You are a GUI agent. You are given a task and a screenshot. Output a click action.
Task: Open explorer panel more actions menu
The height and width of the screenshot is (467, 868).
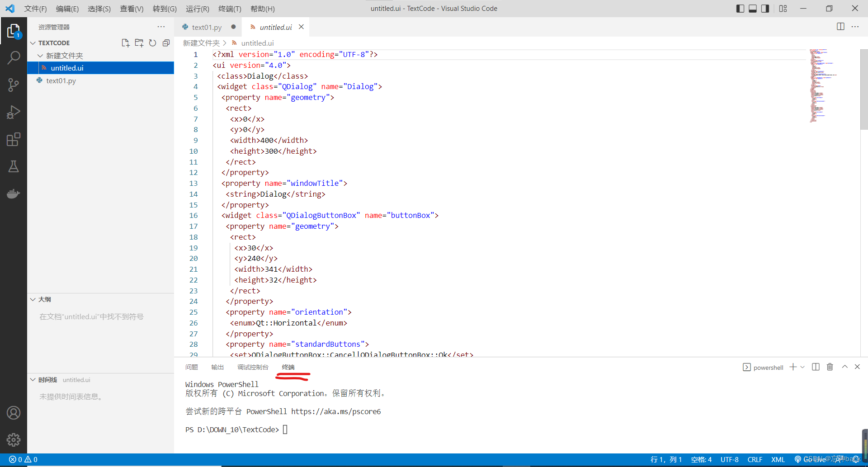tap(161, 27)
